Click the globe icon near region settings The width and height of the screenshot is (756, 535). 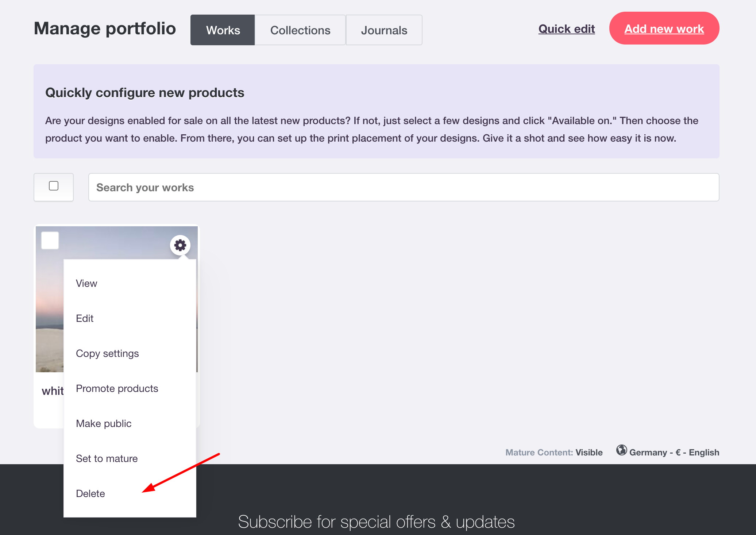(622, 452)
